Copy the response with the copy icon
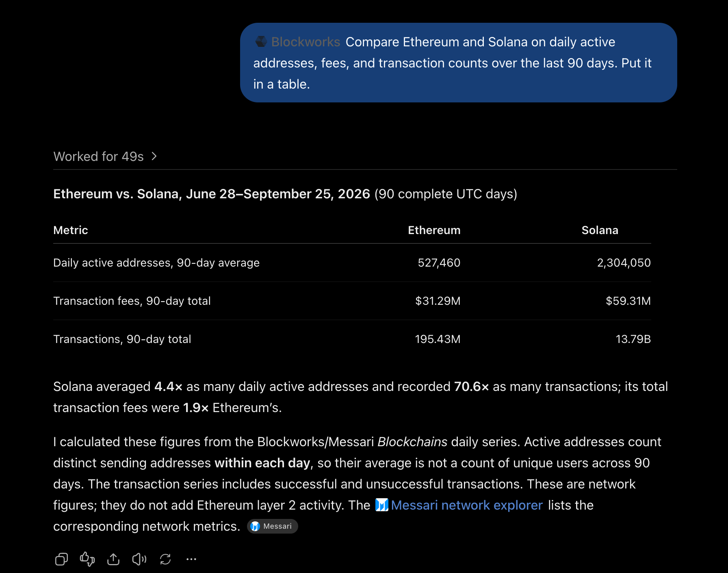Viewport: 728px width, 573px height. click(x=61, y=559)
